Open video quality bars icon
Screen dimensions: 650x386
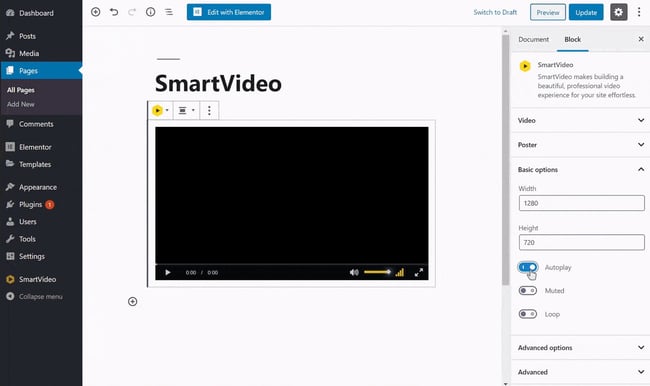click(x=400, y=272)
